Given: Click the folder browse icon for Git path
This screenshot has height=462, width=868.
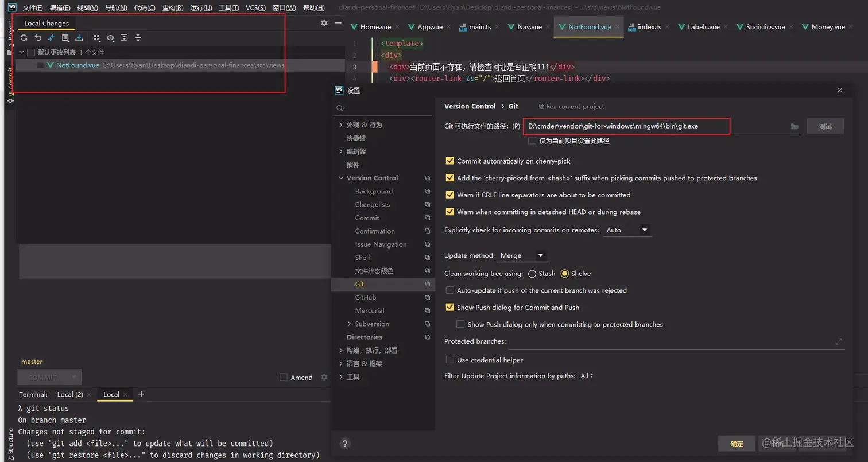Looking at the screenshot, I should (x=795, y=126).
